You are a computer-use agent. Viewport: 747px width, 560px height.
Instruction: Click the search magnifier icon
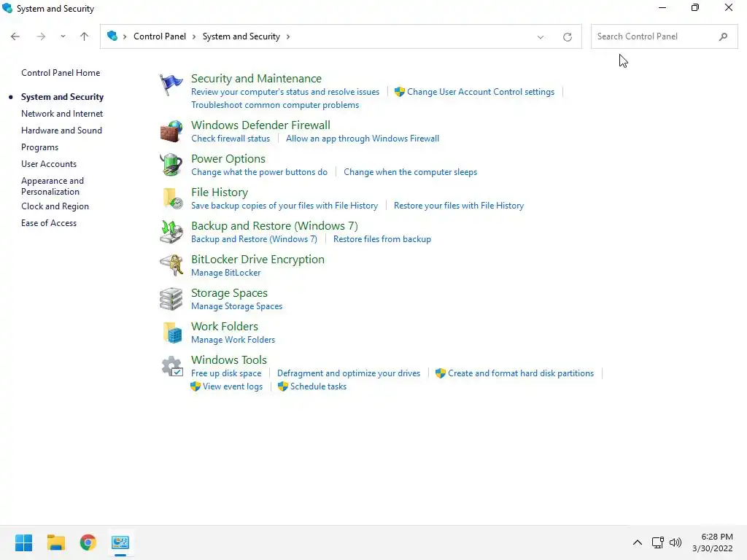coord(723,36)
